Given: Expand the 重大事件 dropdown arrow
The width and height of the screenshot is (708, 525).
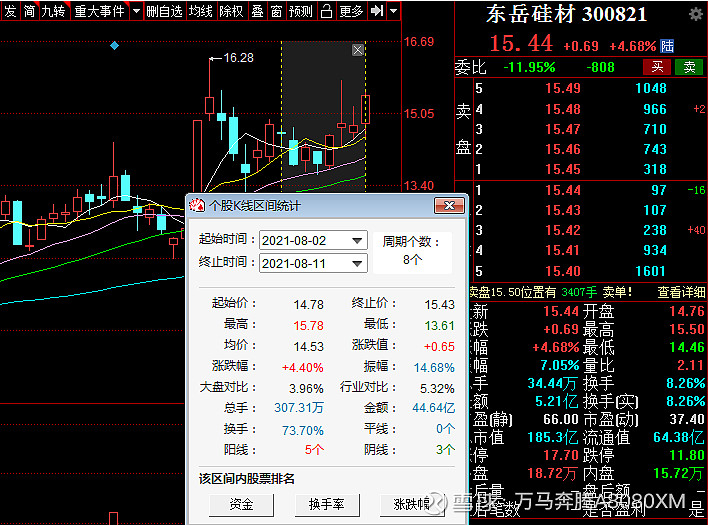Looking at the screenshot, I should (x=136, y=11).
